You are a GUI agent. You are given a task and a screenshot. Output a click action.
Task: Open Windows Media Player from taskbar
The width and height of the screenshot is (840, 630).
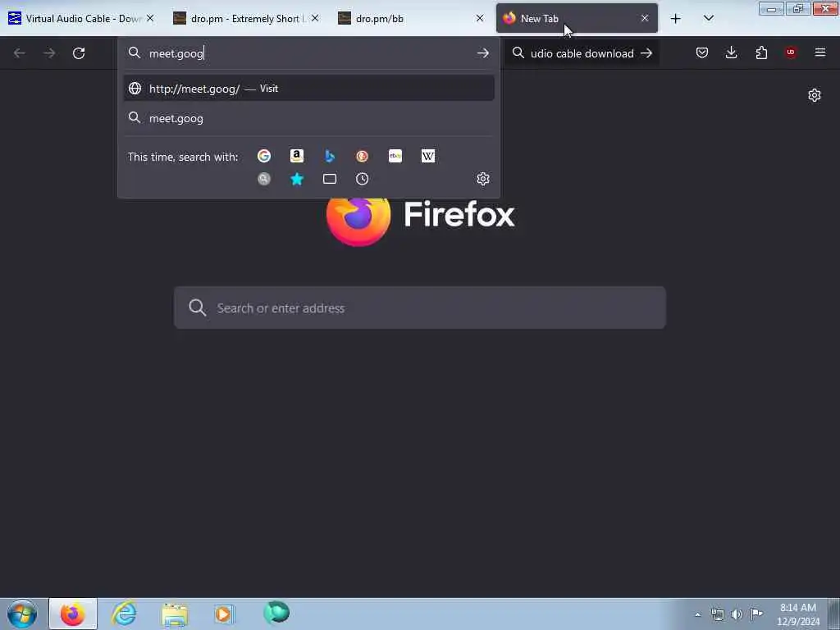(225, 614)
